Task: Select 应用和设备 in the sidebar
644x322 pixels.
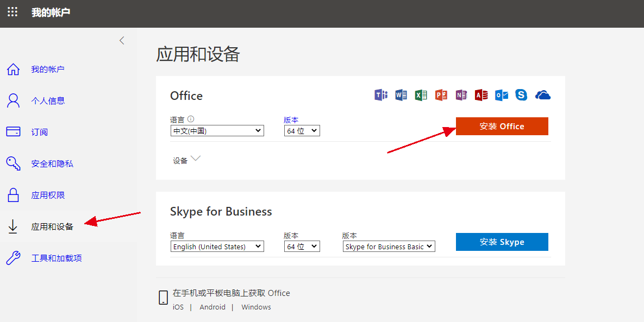Action: point(52,226)
